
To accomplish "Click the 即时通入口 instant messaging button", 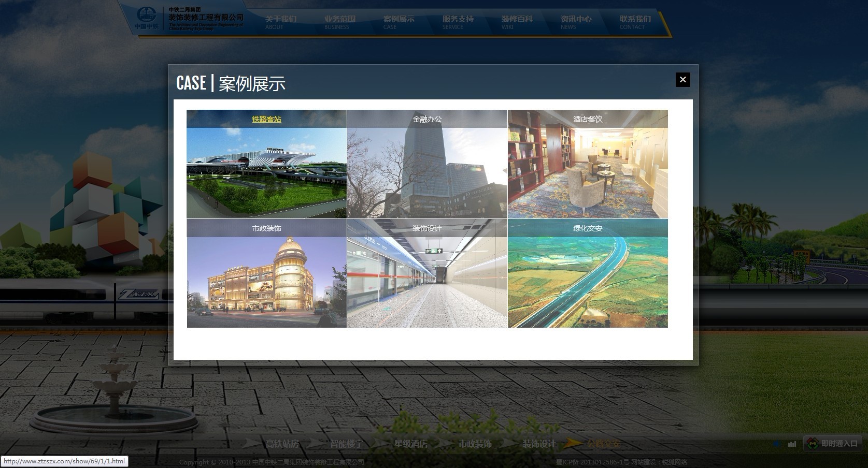I will click(833, 443).
